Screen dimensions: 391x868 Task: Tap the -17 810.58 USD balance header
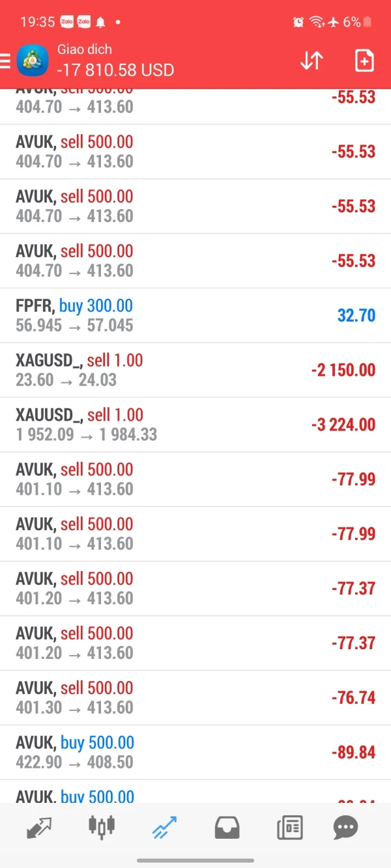click(115, 70)
